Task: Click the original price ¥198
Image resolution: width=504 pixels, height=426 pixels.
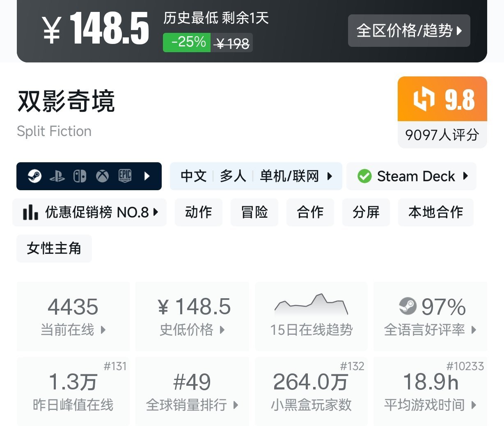Action: 232,43
